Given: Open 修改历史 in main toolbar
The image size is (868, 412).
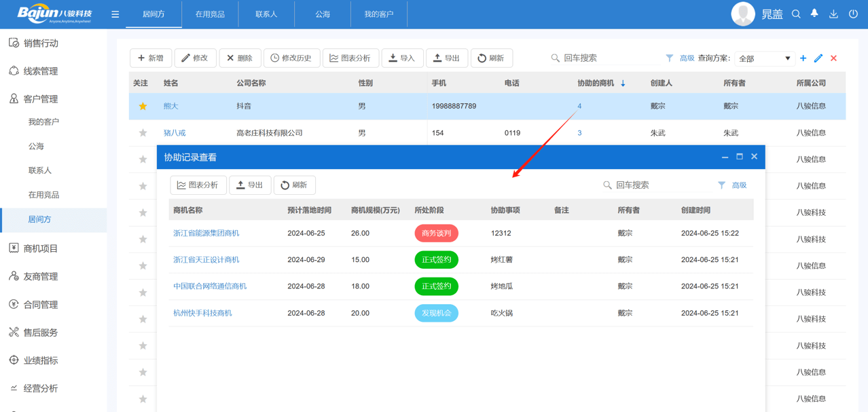Looking at the screenshot, I should (x=291, y=58).
